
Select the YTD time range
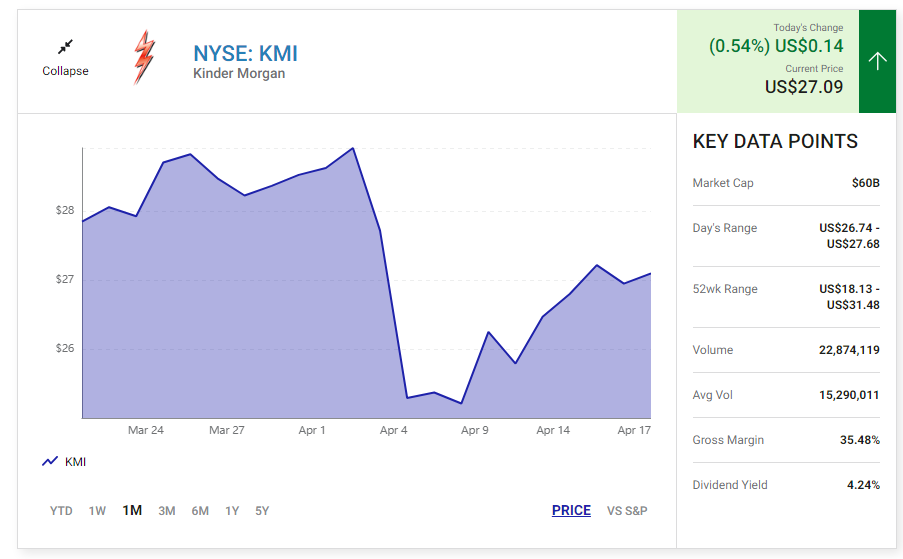(61, 511)
